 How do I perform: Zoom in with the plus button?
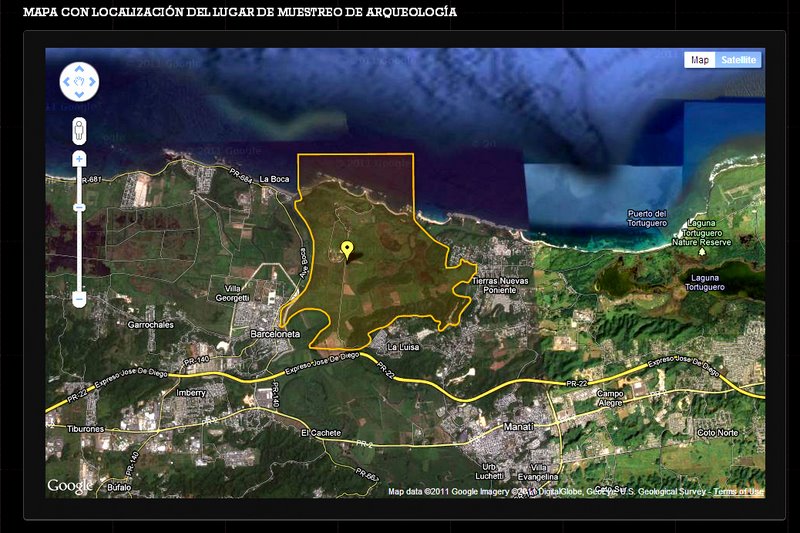pos(79,159)
